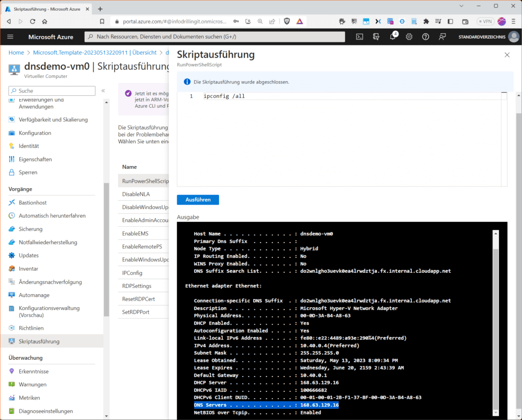Open the Brave wallet icon
This screenshot has width=522, height=420.
click(465, 21)
